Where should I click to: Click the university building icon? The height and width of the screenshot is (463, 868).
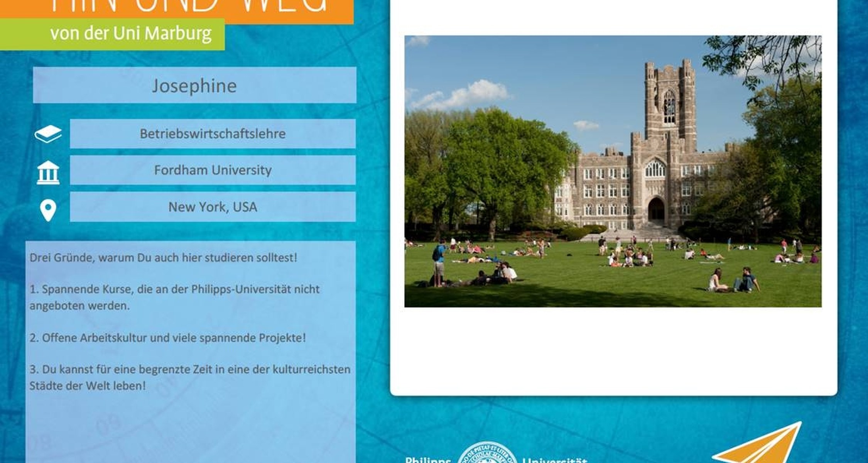(48, 172)
